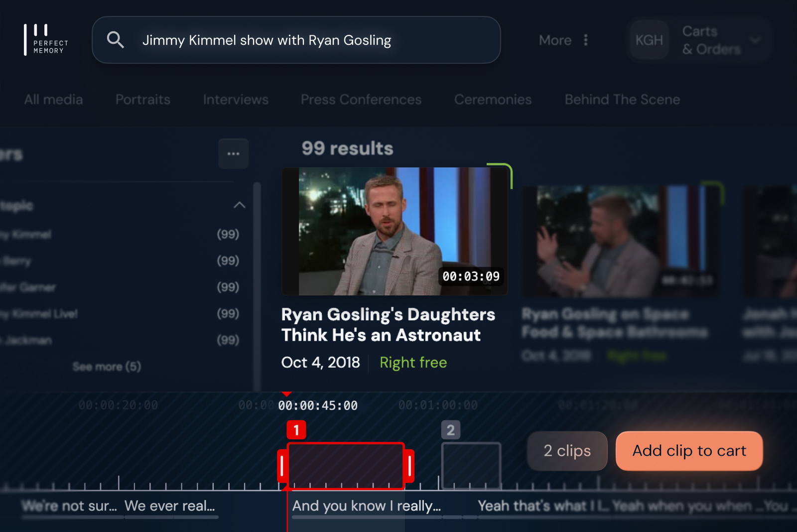Select clip marker number 2

pyautogui.click(x=451, y=430)
